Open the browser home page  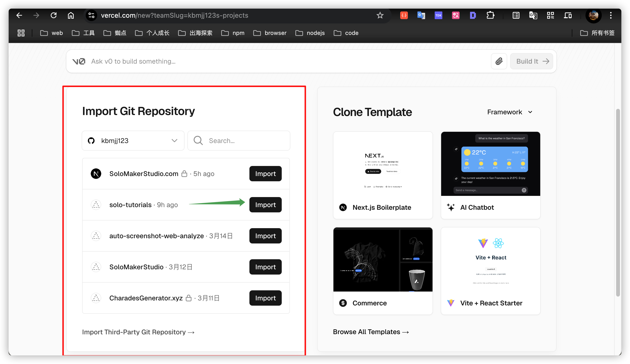click(71, 16)
